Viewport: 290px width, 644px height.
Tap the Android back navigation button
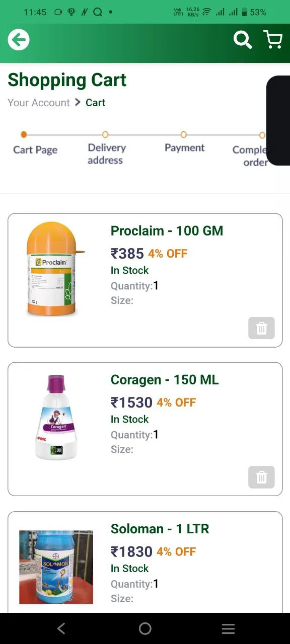click(61, 628)
